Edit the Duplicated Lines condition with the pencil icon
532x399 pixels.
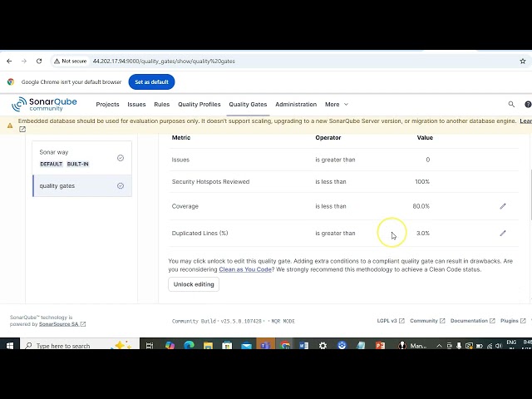[x=503, y=233]
